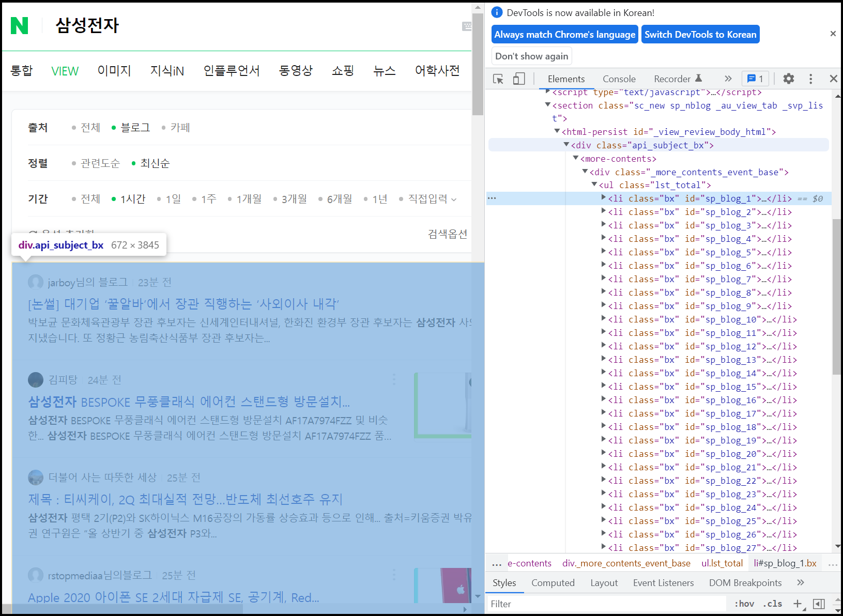Expand the li sp_blog_12 node
The height and width of the screenshot is (616, 843).
pos(603,346)
